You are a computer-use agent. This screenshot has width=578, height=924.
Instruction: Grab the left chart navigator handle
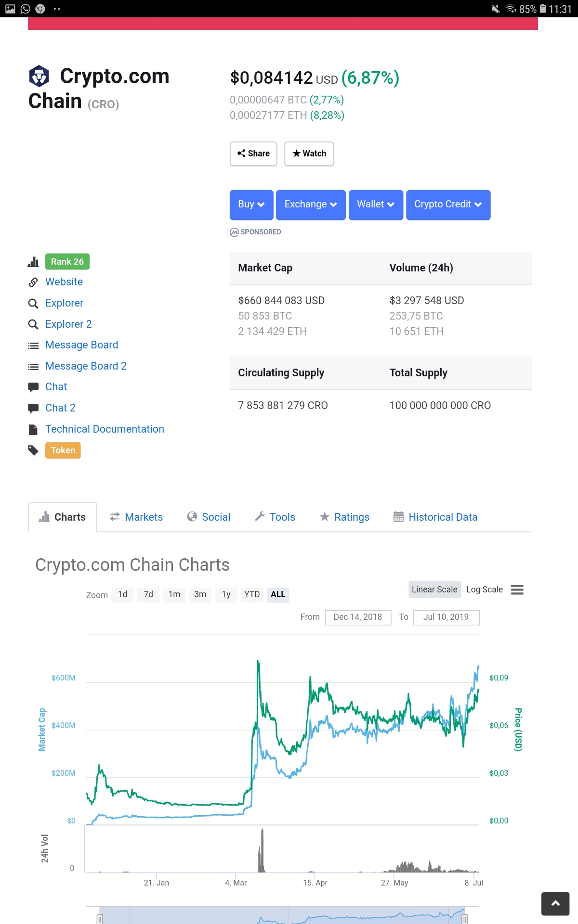(x=100, y=919)
